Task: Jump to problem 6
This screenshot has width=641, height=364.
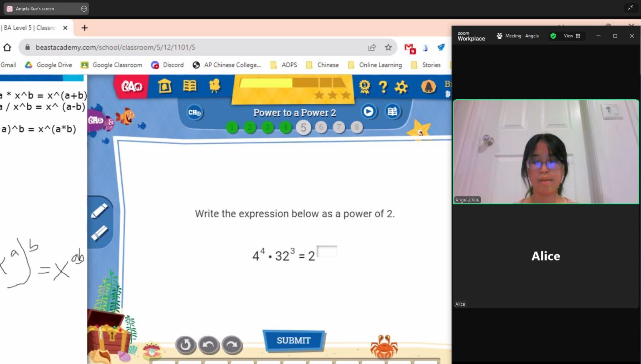Action: 321,127
